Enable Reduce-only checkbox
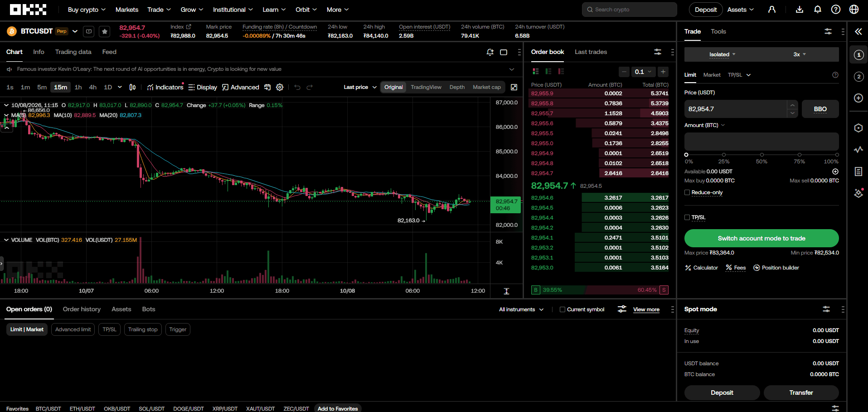The image size is (868, 412). 687,192
